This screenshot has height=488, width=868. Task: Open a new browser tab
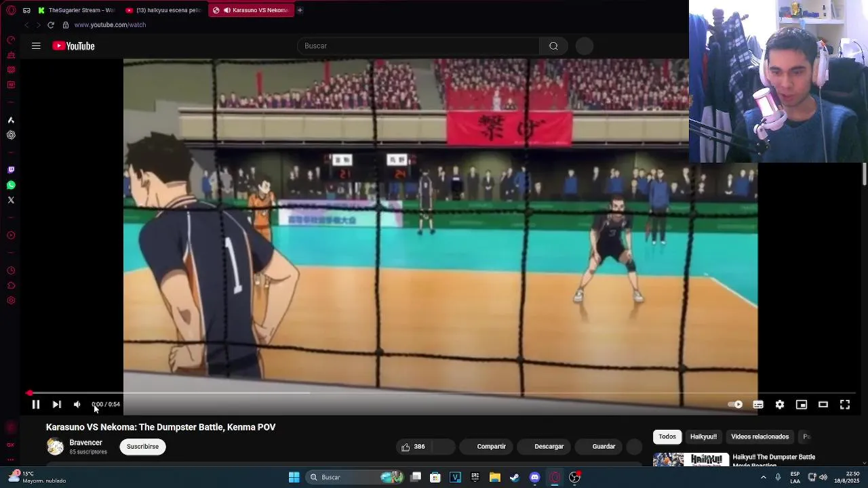(x=300, y=10)
